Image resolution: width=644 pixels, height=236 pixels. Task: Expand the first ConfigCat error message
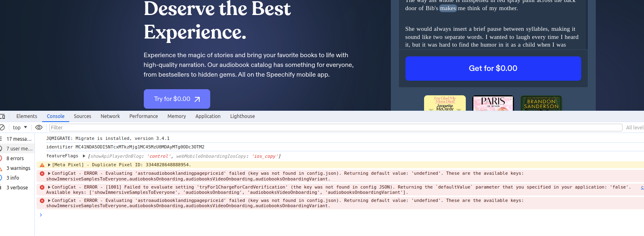pyautogui.click(x=49, y=174)
